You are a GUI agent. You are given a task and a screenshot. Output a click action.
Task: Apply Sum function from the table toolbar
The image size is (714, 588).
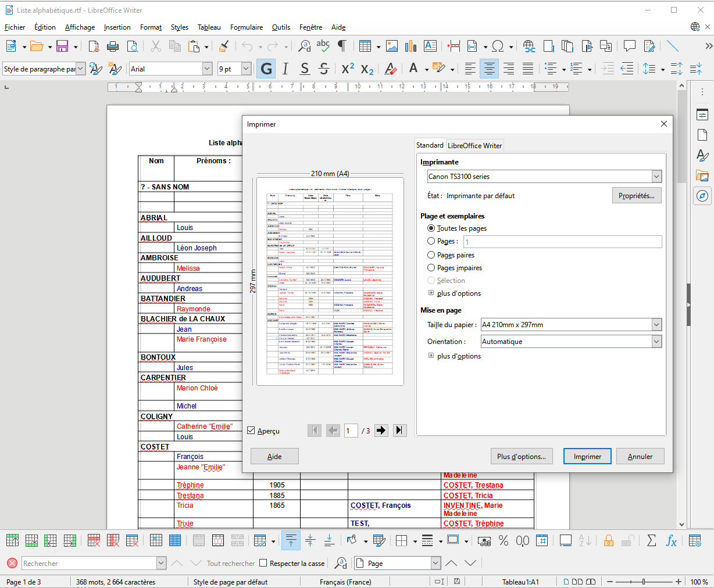pos(651,540)
